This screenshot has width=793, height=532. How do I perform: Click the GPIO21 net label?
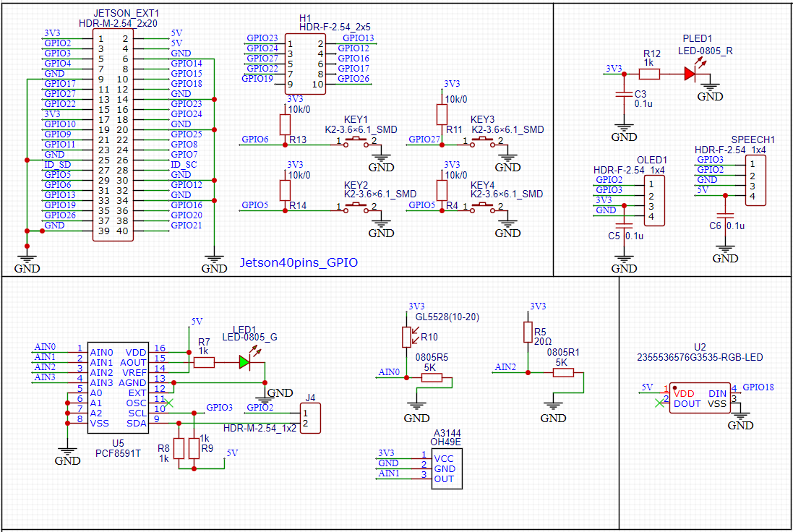(x=186, y=225)
